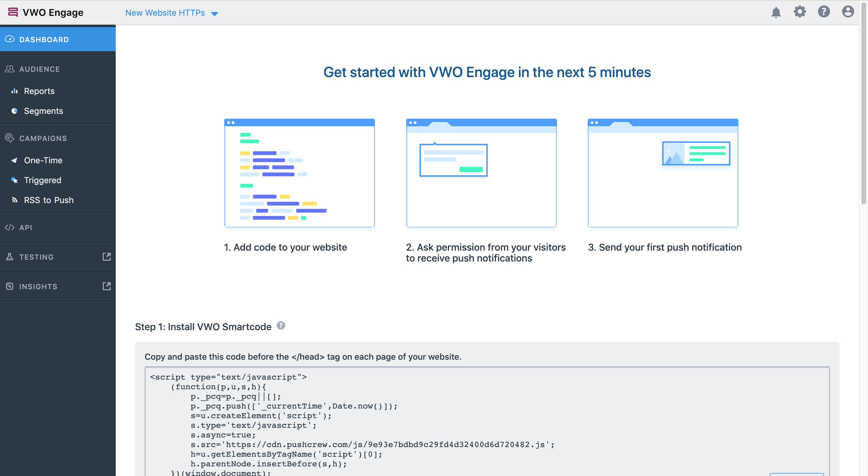Open Testing external link icon

tap(106, 257)
